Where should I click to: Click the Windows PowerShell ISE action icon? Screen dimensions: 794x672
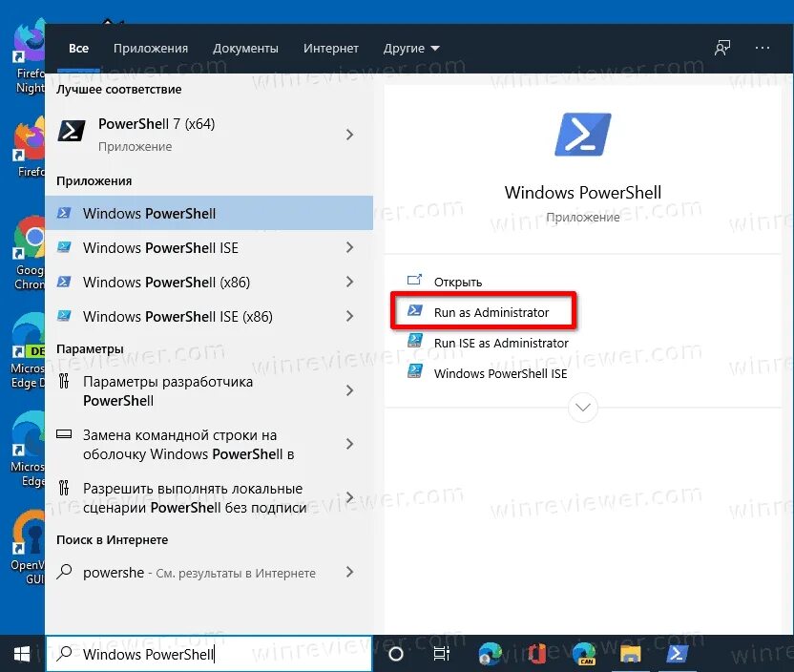click(x=415, y=371)
